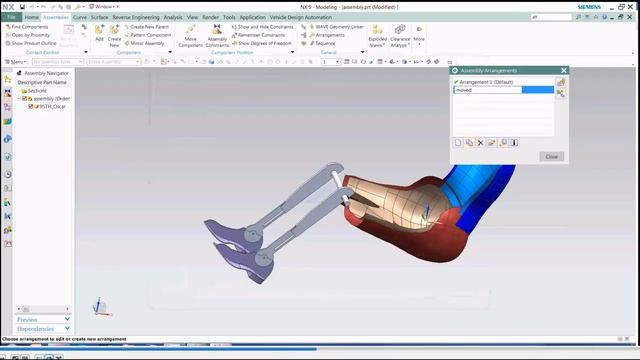Viewport: 640px width, 360px height.
Task: Open the Assembly Navigator sidebar tab icon
Action: point(7,80)
